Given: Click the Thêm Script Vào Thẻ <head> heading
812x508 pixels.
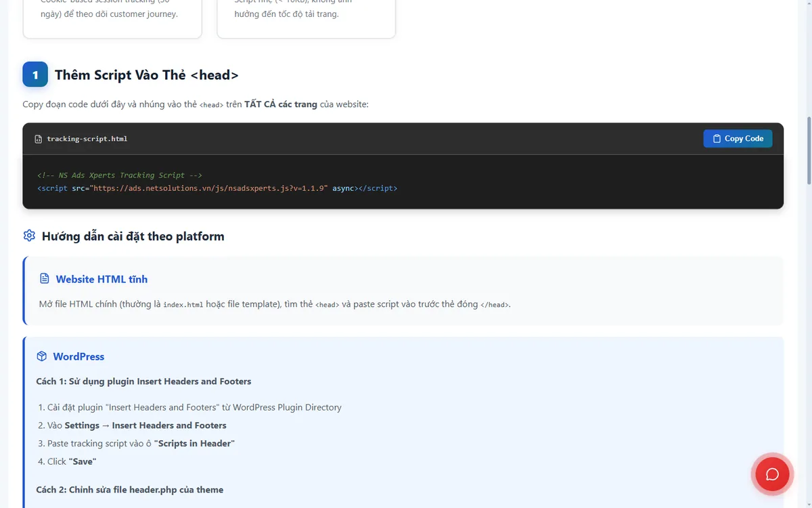Looking at the screenshot, I should (146, 75).
